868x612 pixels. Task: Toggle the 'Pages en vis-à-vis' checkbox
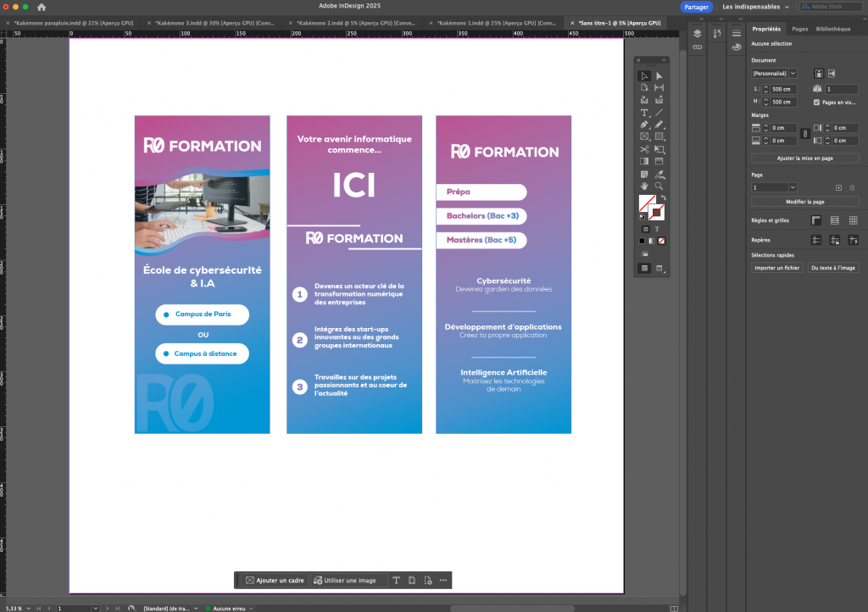pyautogui.click(x=816, y=102)
